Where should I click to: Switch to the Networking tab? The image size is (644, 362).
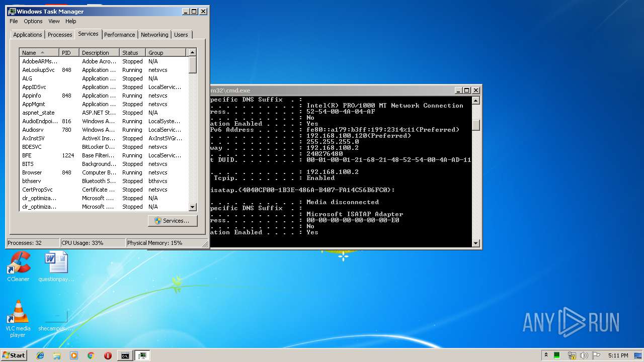click(x=154, y=35)
